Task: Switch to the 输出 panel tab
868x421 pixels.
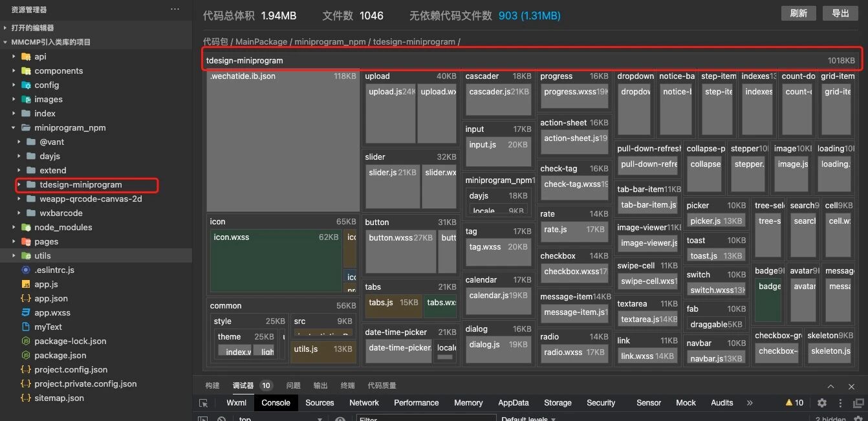Action: point(320,385)
